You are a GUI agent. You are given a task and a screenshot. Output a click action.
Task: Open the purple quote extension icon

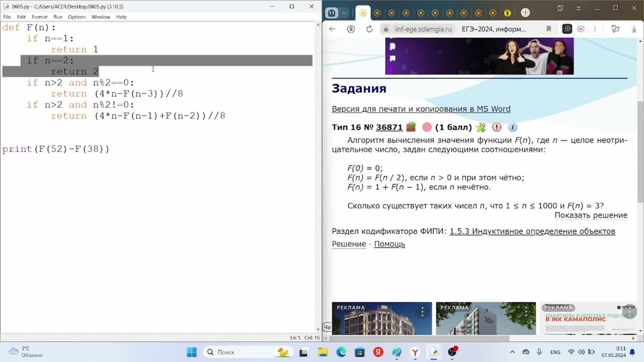point(581,29)
